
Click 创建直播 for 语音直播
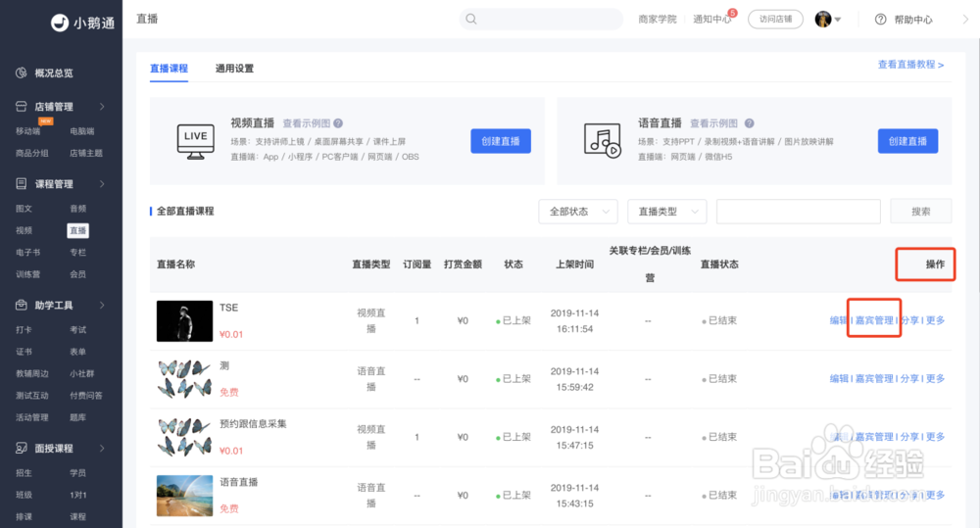(x=908, y=141)
